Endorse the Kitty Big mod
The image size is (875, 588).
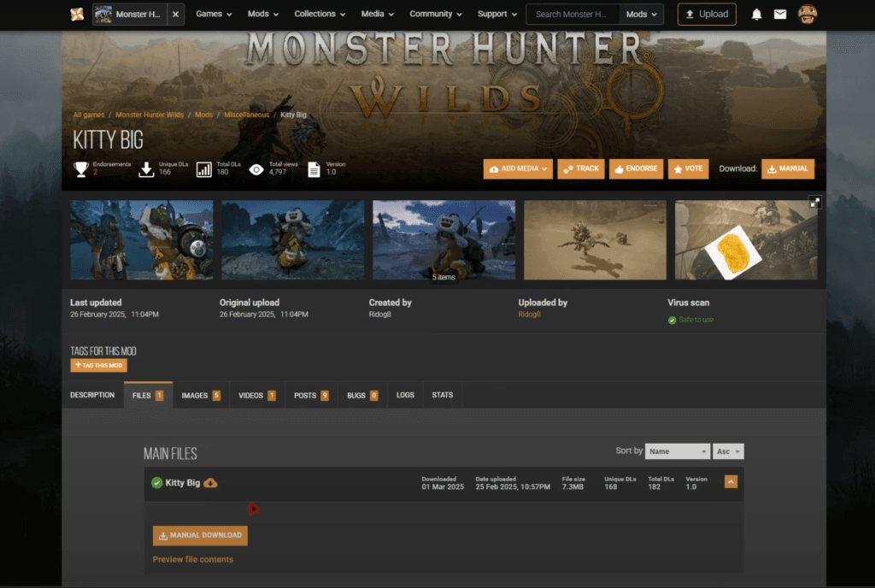636,168
